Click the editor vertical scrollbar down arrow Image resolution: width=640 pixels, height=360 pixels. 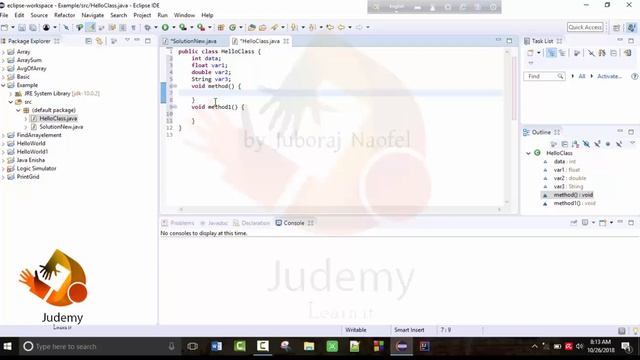pyautogui.click(x=507, y=202)
